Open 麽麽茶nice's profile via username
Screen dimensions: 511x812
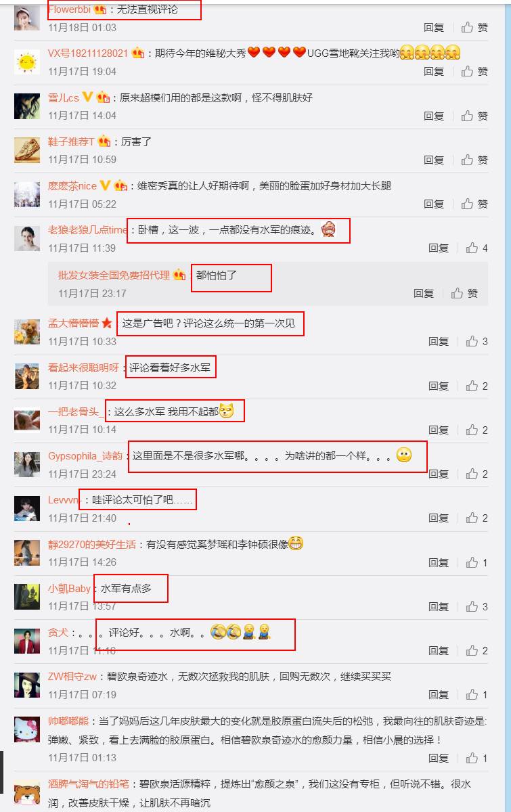tap(72, 186)
